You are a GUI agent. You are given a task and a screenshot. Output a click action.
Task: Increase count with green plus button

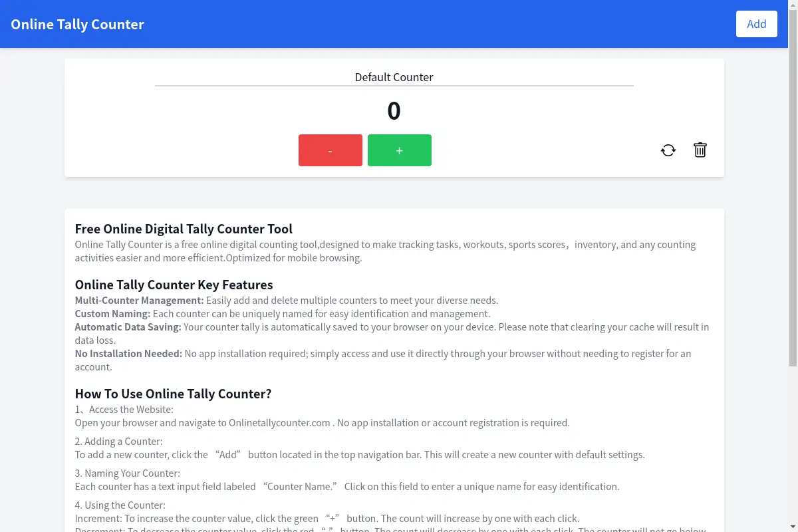coord(400,150)
